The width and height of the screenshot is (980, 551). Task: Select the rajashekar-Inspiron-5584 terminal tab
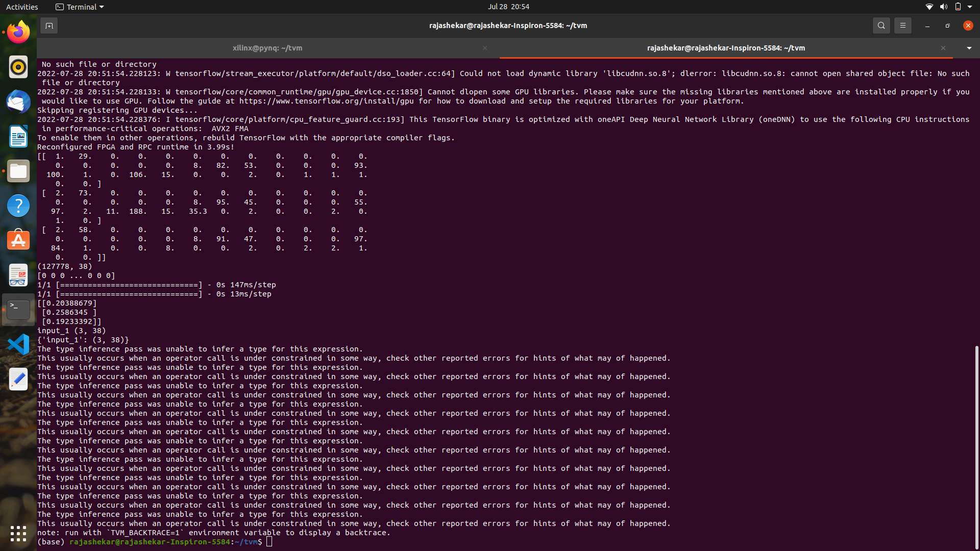coord(725,48)
